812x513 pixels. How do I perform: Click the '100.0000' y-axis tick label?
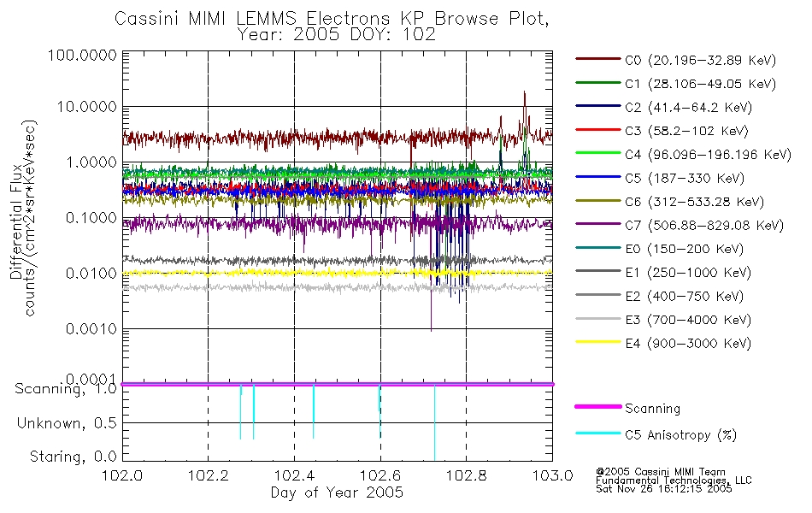pos(82,56)
